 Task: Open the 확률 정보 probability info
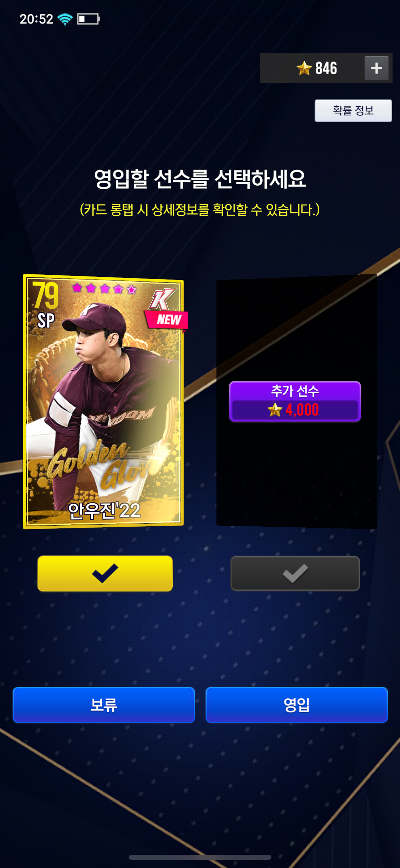353,111
